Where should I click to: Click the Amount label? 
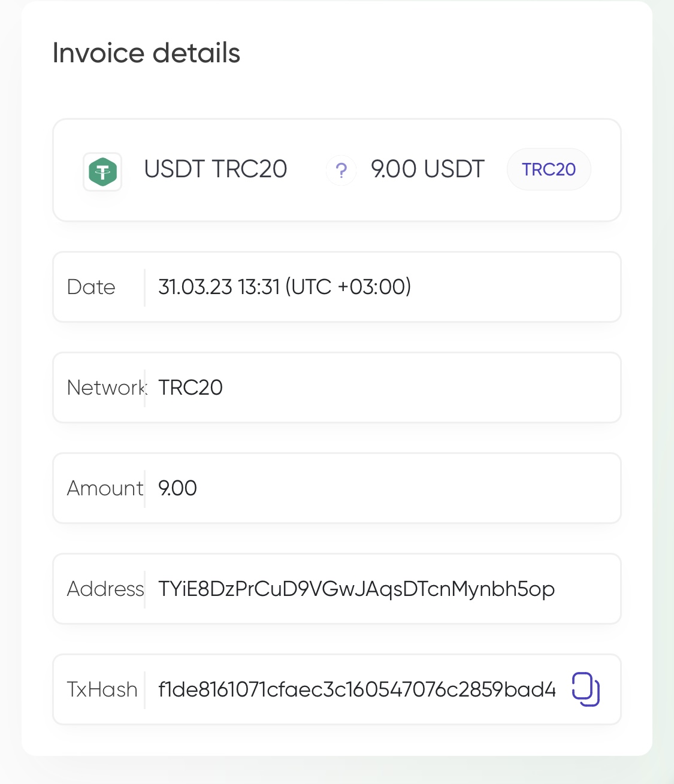coord(105,488)
